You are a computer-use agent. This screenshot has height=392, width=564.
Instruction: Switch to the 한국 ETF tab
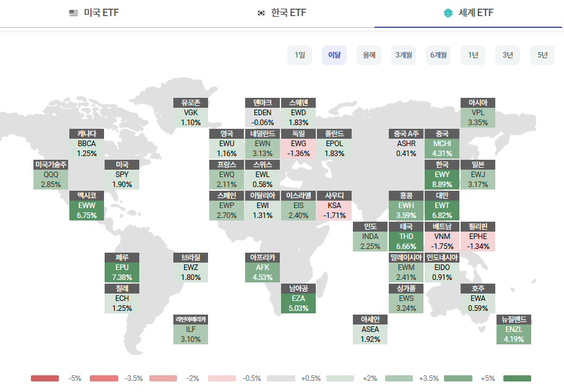pyautogui.click(x=281, y=13)
